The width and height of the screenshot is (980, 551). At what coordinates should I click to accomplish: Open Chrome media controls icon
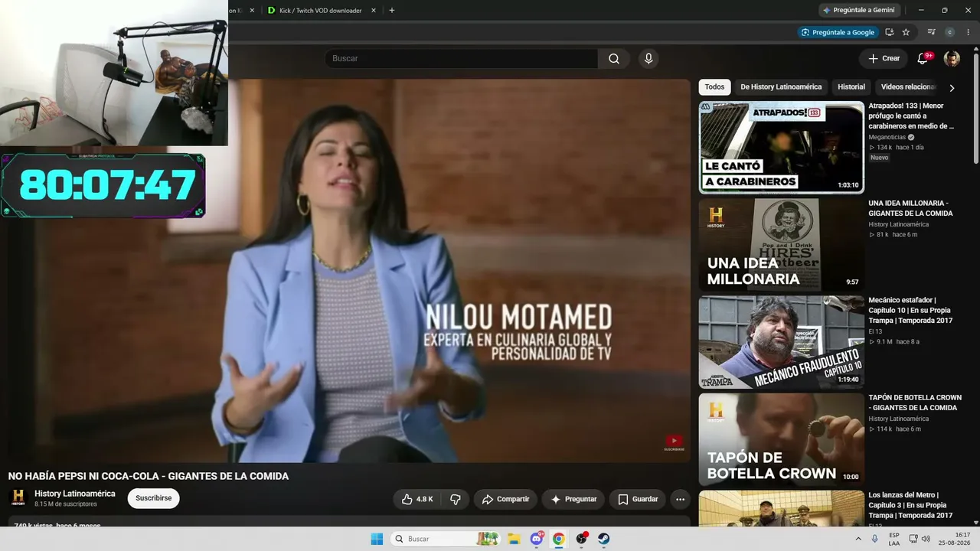tap(932, 32)
